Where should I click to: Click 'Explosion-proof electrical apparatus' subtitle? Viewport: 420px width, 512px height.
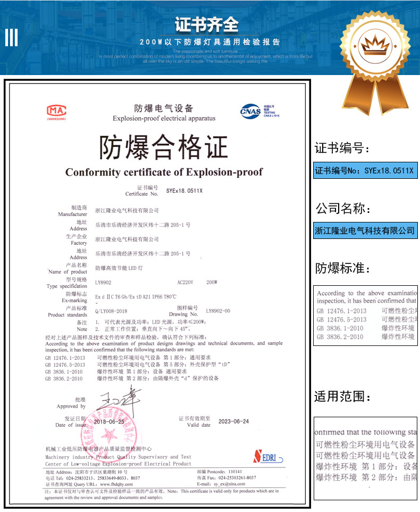tap(164, 118)
